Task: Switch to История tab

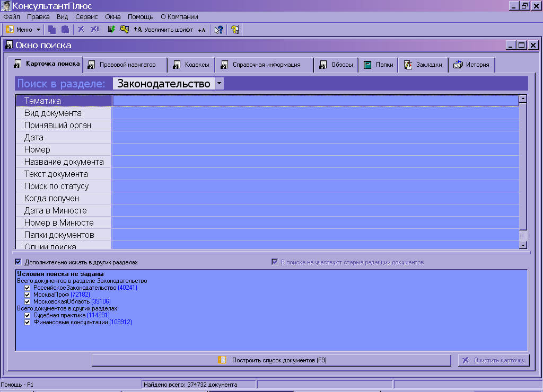Action: point(471,65)
